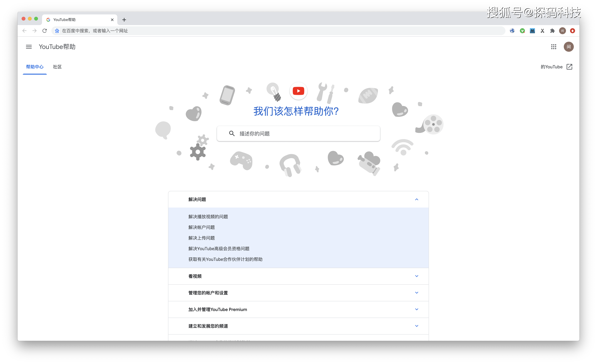Focus the browser address bar
This screenshot has width=597, height=364.
278,31
